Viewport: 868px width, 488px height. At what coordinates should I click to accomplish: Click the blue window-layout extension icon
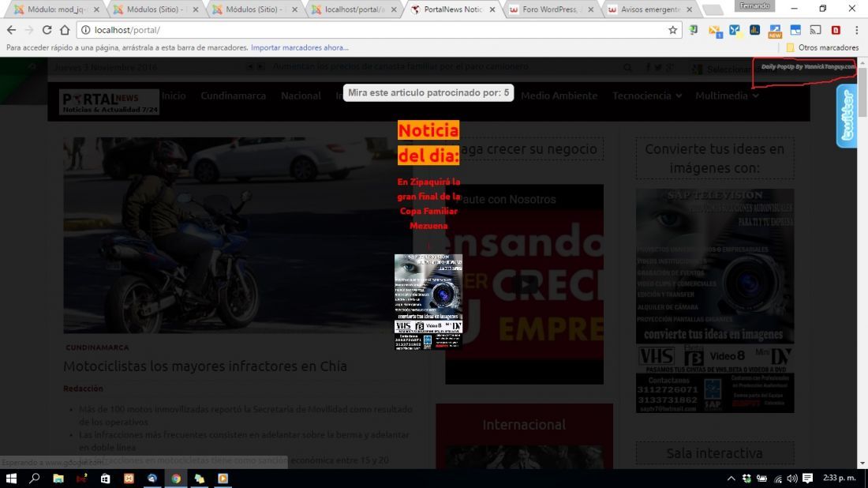(795, 30)
